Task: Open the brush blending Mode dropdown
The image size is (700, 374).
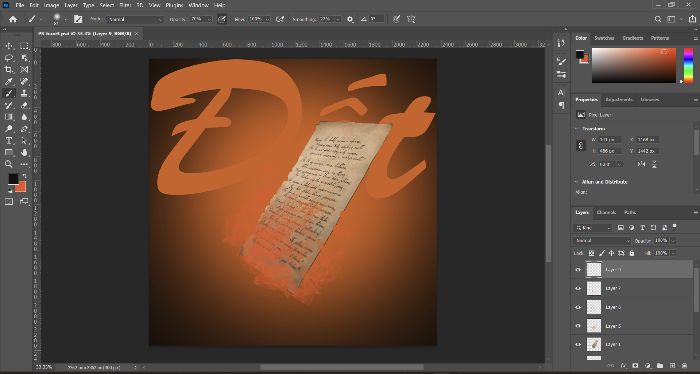Action: point(135,19)
